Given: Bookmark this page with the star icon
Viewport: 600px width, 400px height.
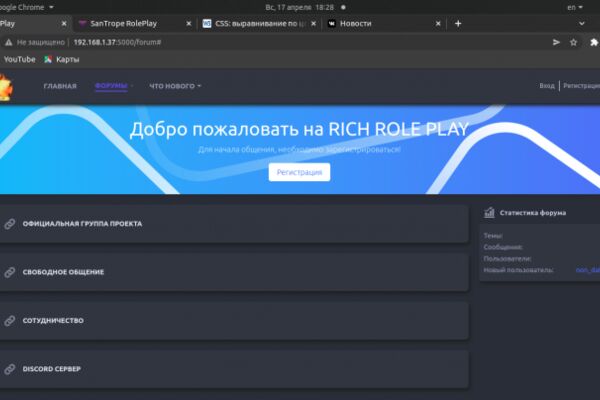Looking at the screenshot, I should pos(573,42).
